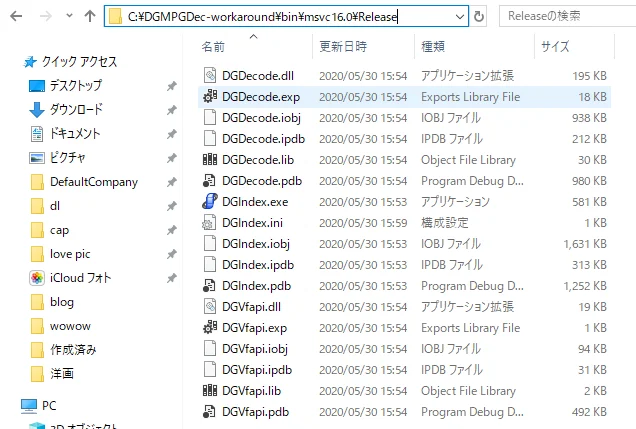Screen dimensions: 636x429
Task: Open the iCloud フォト quick access item
Action: [x=80, y=278]
